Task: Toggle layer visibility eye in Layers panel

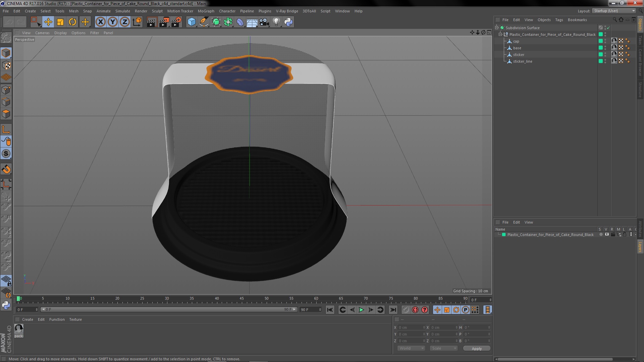Action: [607, 235]
